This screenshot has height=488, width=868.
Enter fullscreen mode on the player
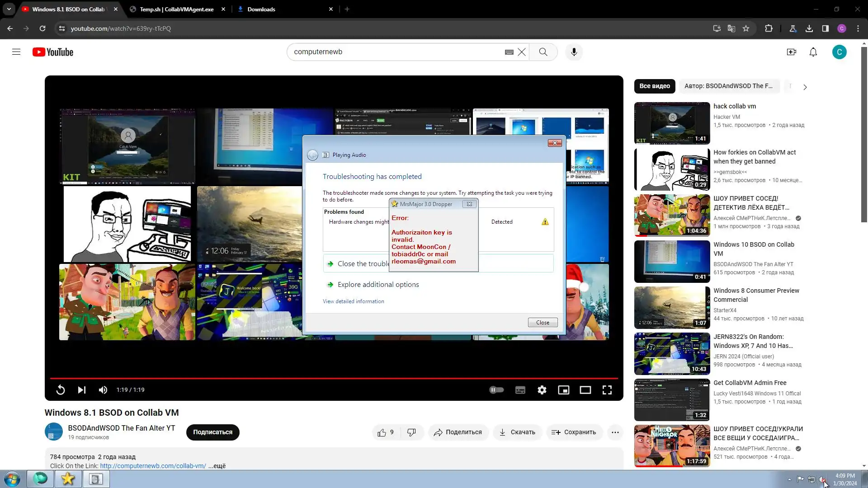(607, 390)
